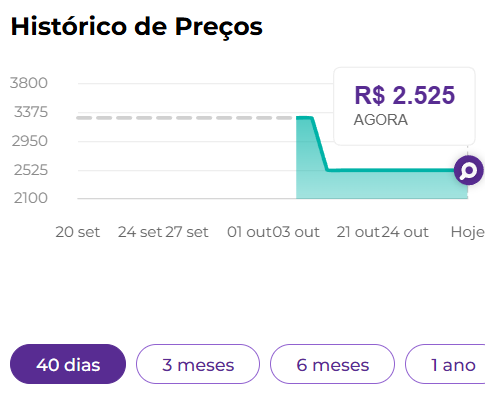
Task: Click the 20 set date label
Action: coord(78,232)
